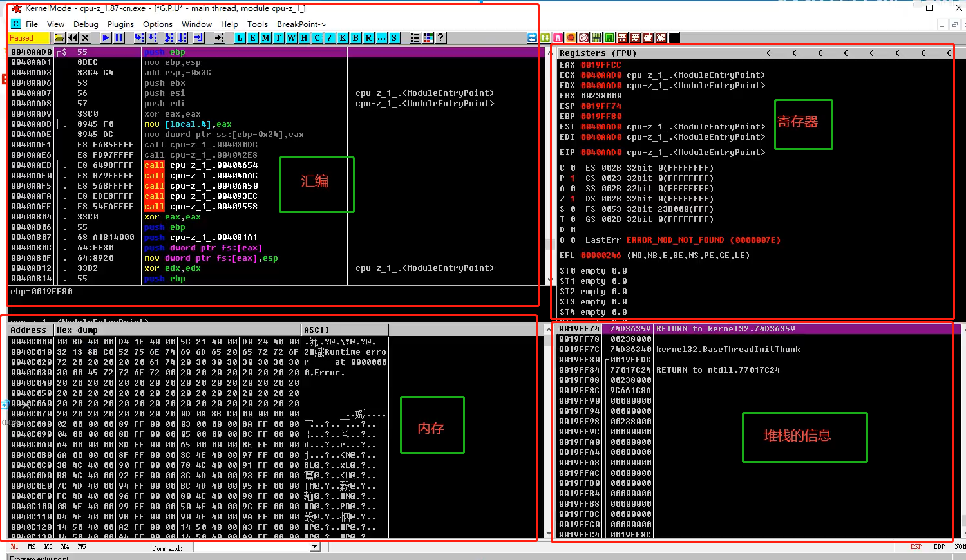Select the M4 memory tab
966x560 pixels.
(x=65, y=546)
